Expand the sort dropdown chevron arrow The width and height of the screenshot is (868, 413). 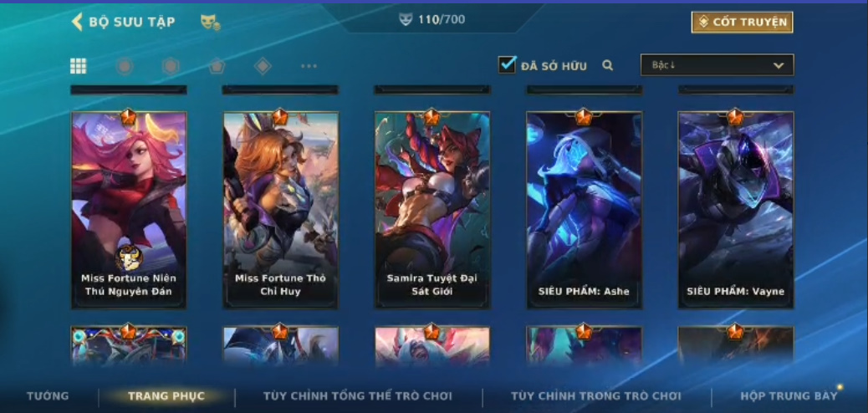pyautogui.click(x=779, y=65)
